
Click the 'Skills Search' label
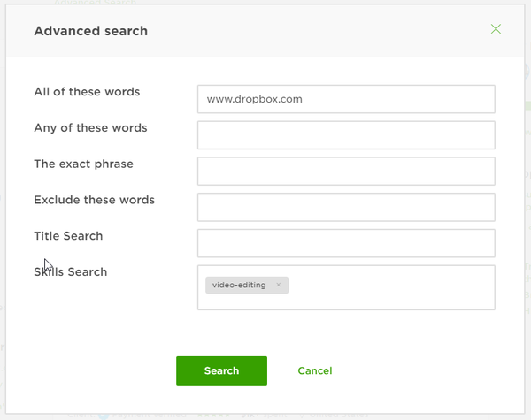click(x=71, y=272)
